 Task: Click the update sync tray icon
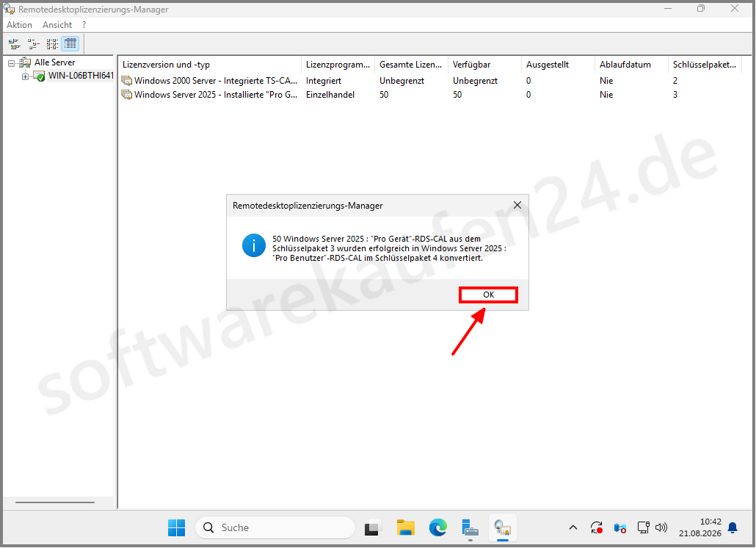[x=597, y=527]
